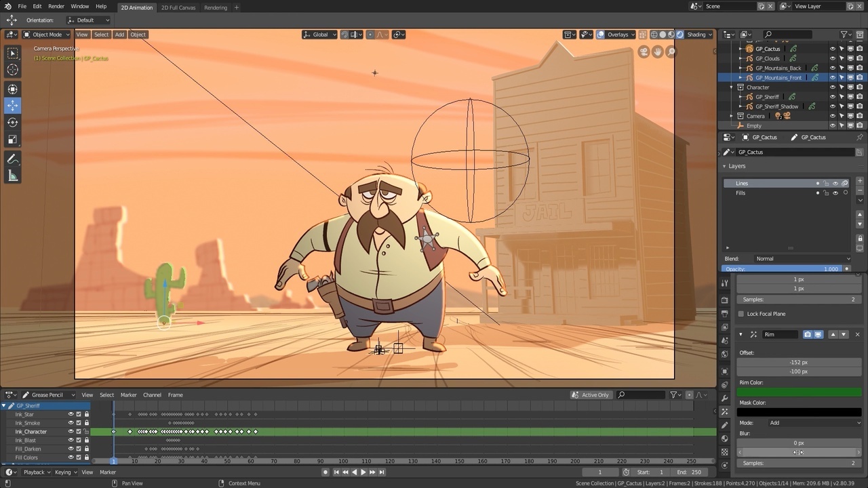
Task: Select the Rotate tool in the toolbar
Action: click(12, 122)
